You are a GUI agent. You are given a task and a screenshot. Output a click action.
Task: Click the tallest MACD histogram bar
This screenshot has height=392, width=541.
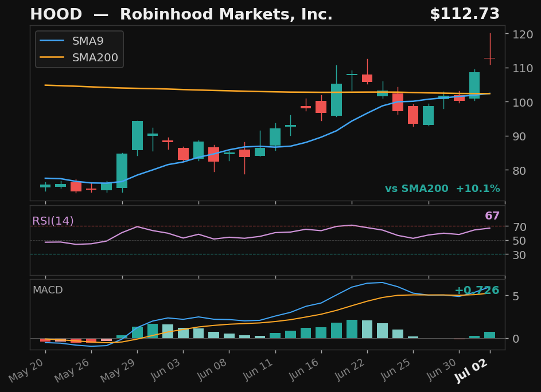point(352,330)
